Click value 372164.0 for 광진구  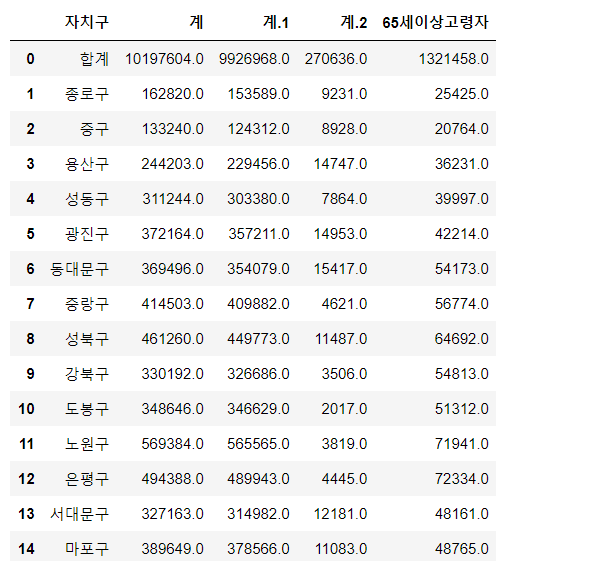tap(172, 234)
